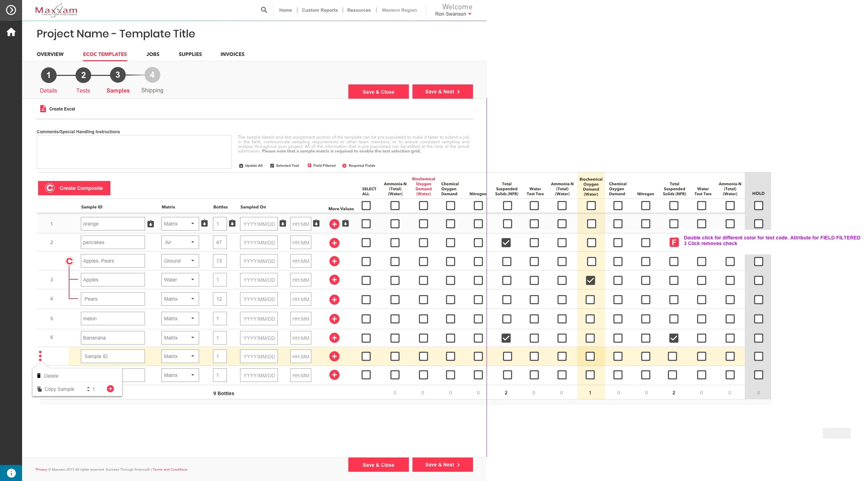Check the HOLD box for the Pears row

coord(758,300)
